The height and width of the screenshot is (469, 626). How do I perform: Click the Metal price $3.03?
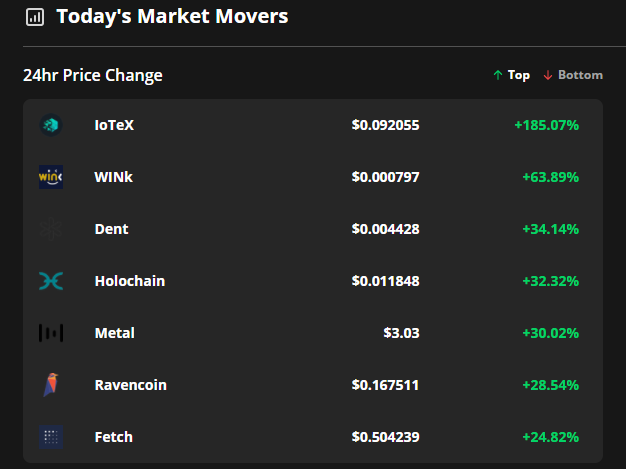[401, 333]
